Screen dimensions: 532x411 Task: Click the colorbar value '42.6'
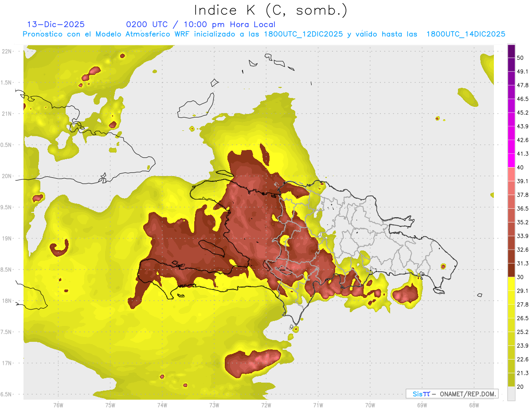[523, 140]
